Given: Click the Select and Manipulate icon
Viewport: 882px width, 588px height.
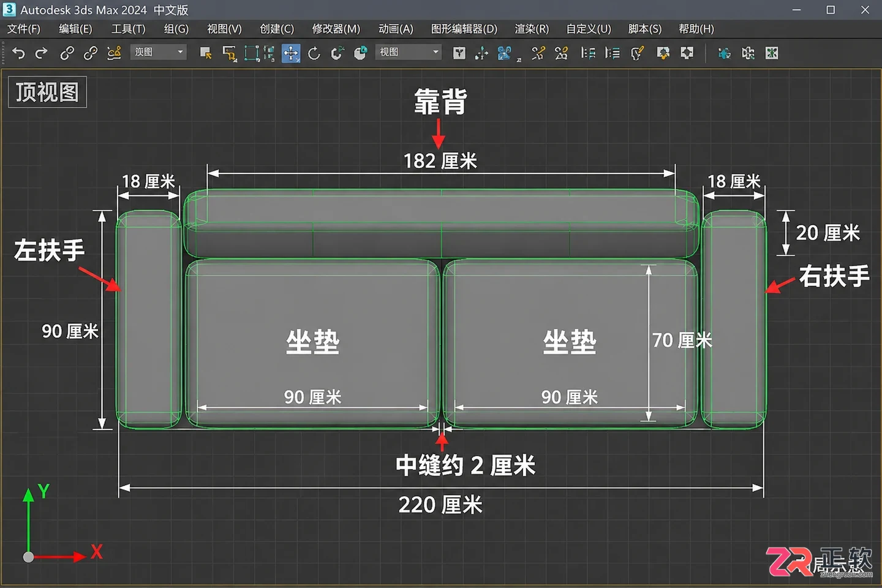Looking at the screenshot, I should 481,53.
